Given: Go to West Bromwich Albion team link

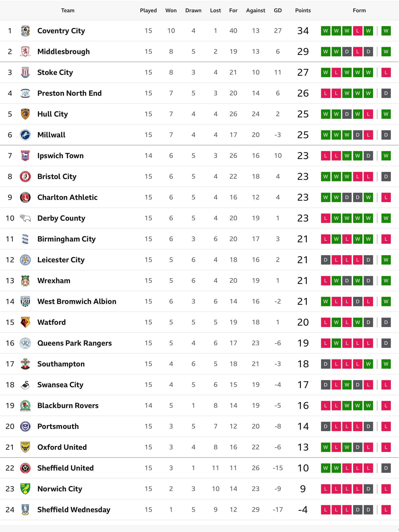Looking at the screenshot, I should point(77,302).
